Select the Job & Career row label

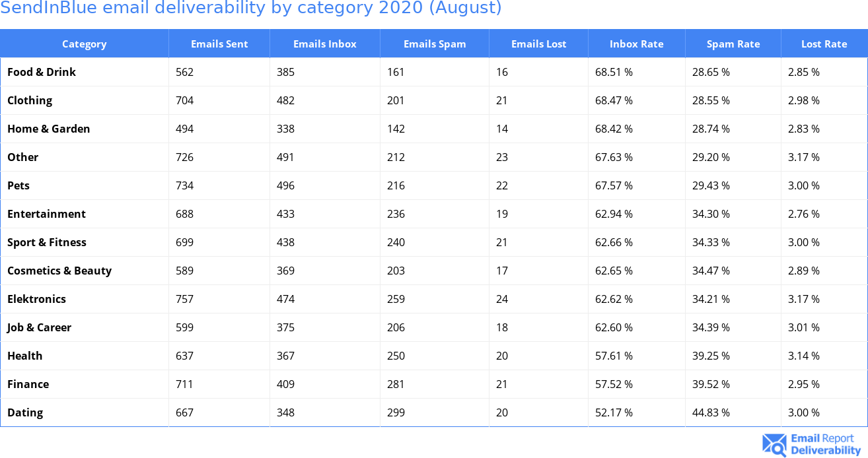coord(40,327)
